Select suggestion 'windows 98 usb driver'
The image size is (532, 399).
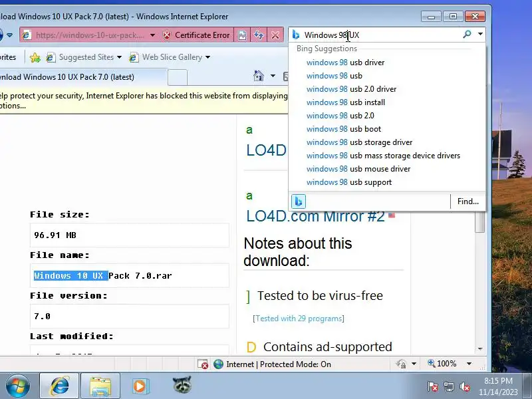coord(345,63)
